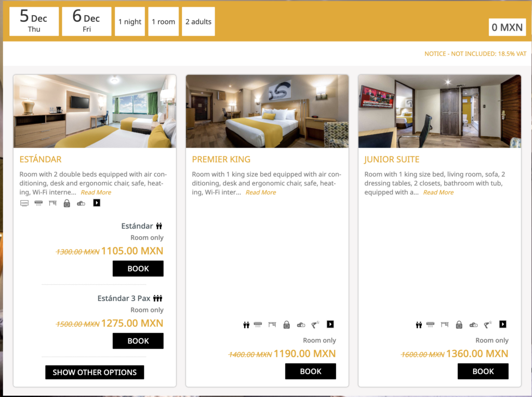Change the 2 adults guest selector

click(x=198, y=21)
